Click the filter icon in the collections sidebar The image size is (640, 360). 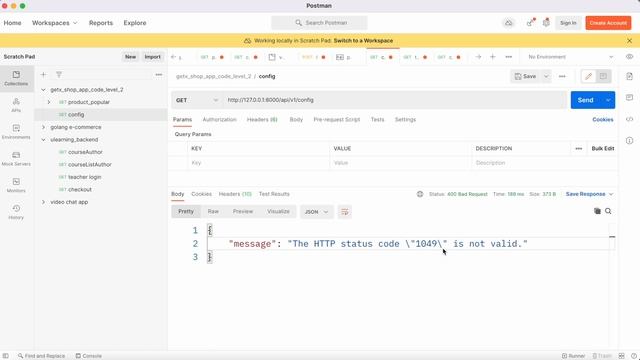coord(59,75)
